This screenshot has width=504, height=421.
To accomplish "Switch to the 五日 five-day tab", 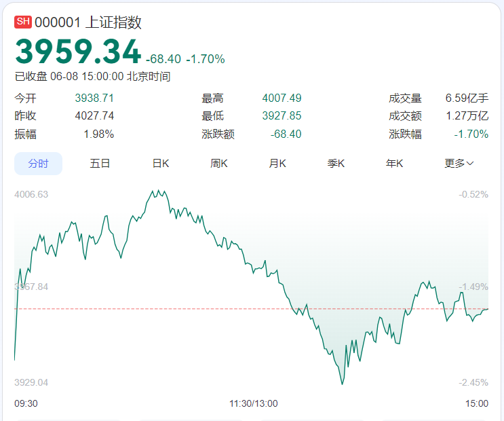I will (x=100, y=164).
